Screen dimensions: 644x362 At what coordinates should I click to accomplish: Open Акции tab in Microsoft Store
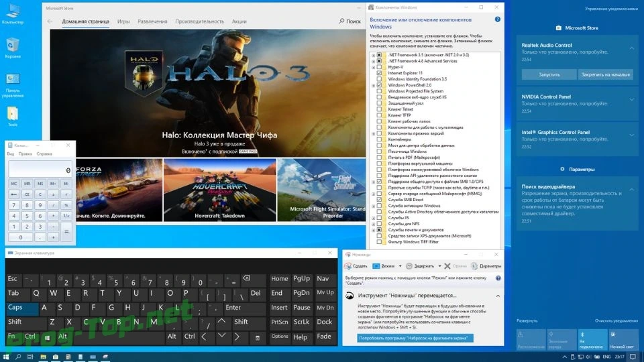[239, 21]
